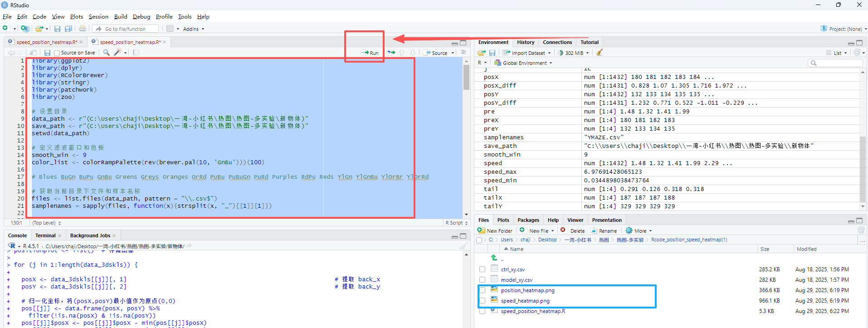Screen dimensions: 868x328
Task: Click the New Folder button
Action: click(495, 230)
